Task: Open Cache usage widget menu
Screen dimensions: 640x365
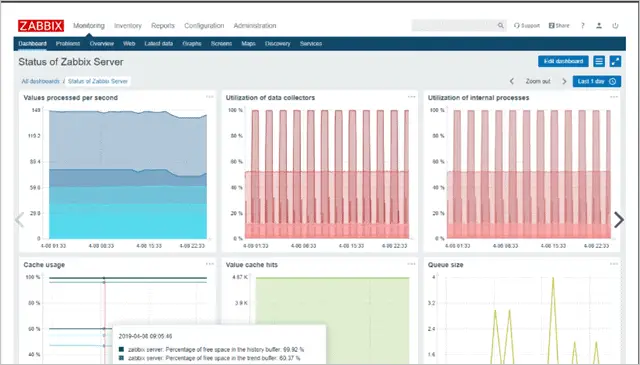Action: 210,264
